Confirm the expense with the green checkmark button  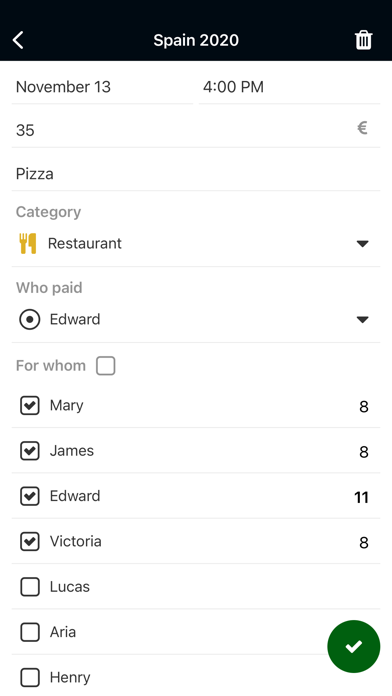[x=353, y=646]
